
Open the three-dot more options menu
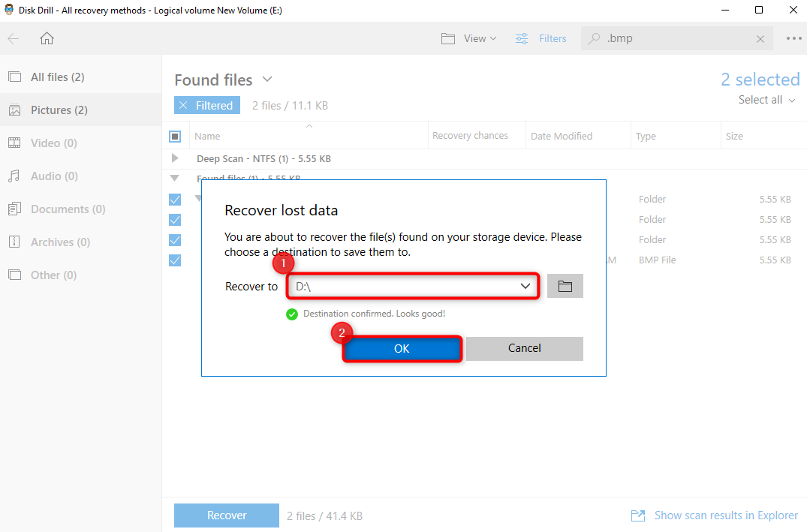tap(793, 38)
